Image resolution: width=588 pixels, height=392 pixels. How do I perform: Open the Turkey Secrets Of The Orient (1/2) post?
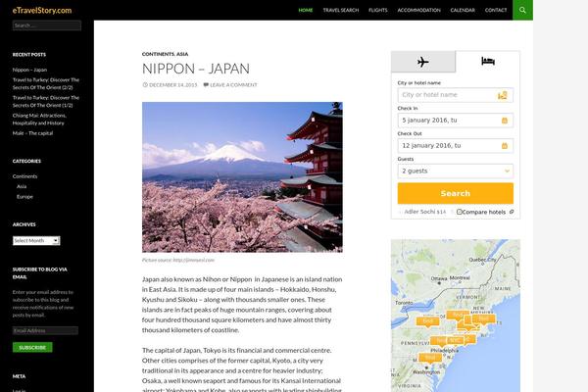click(46, 101)
